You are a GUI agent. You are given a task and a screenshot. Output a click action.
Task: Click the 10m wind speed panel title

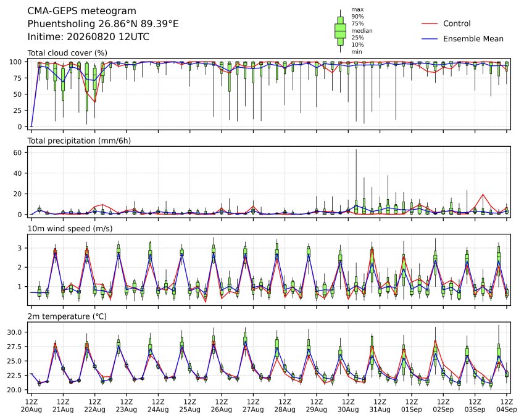pyautogui.click(x=70, y=229)
